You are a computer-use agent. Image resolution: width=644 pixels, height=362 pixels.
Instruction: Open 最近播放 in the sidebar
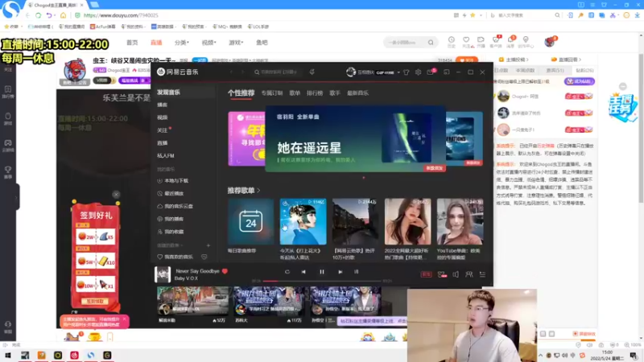coord(174,193)
